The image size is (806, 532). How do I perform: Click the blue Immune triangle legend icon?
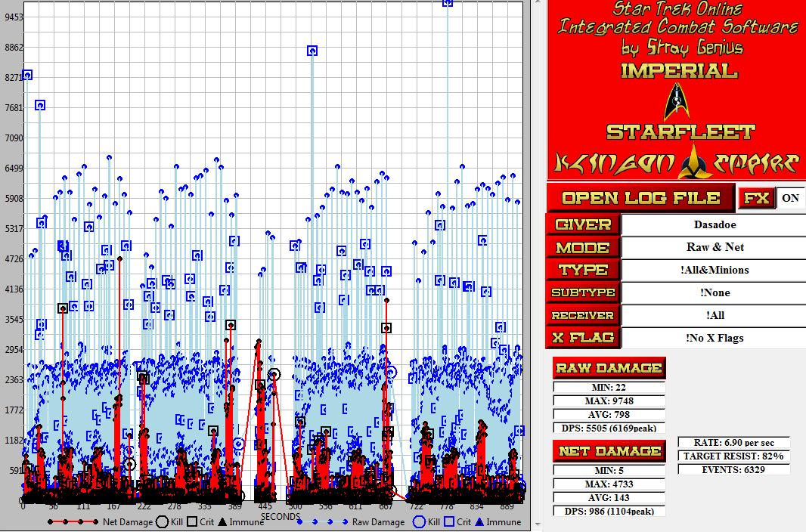coord(479,521)
